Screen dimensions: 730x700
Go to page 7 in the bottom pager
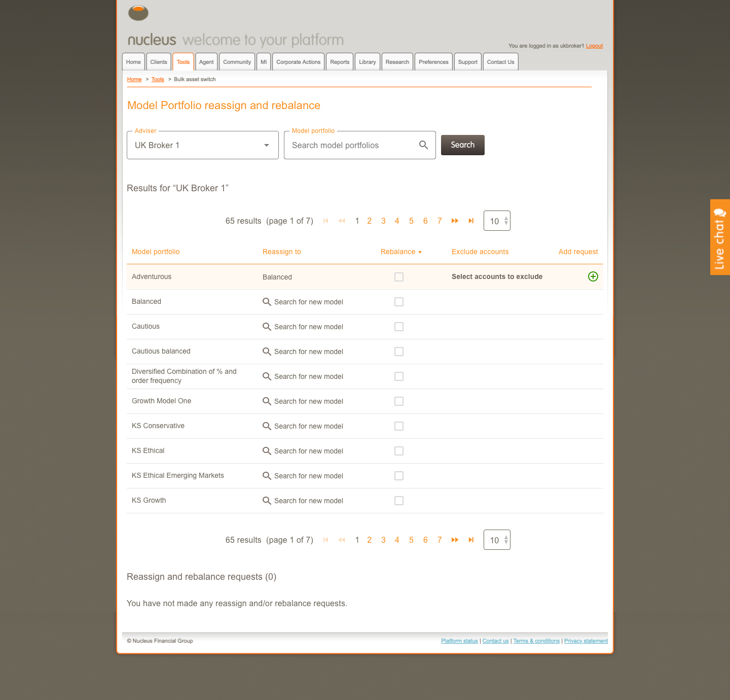click(x=440, y=540)
